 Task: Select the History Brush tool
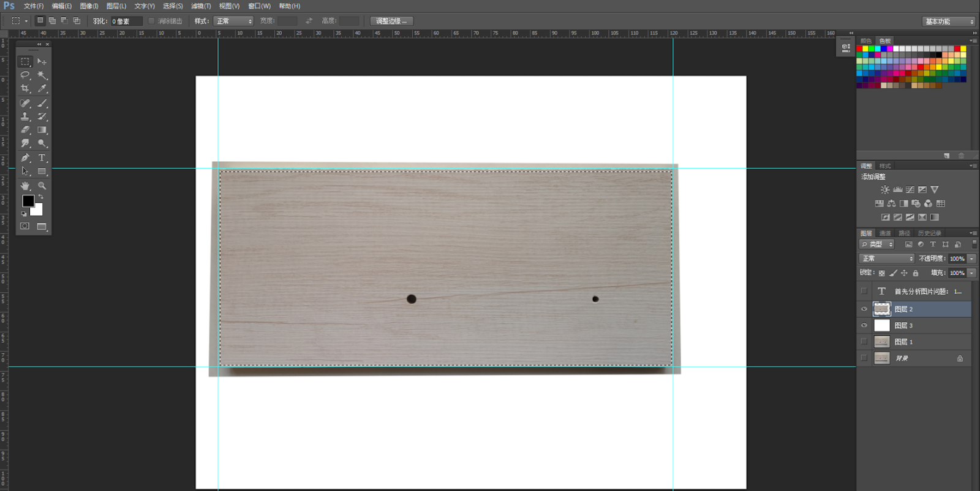42,116
